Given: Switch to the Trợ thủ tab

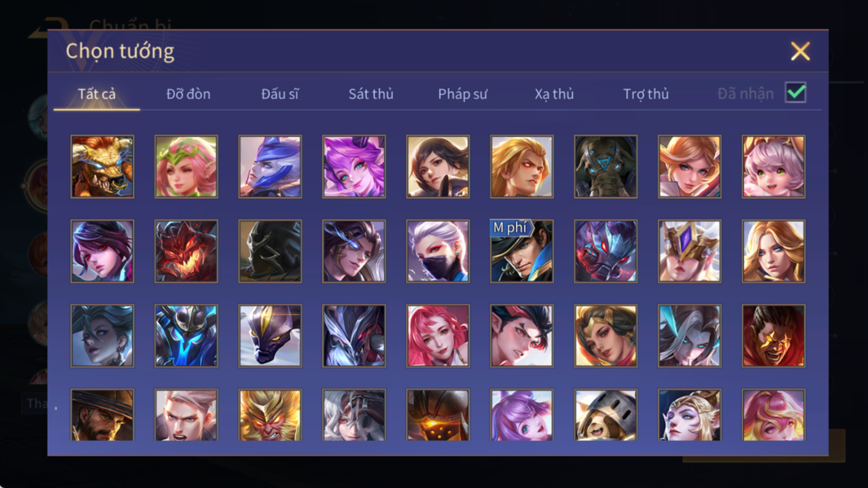Looking at the screenshot, I should (646, 94).
